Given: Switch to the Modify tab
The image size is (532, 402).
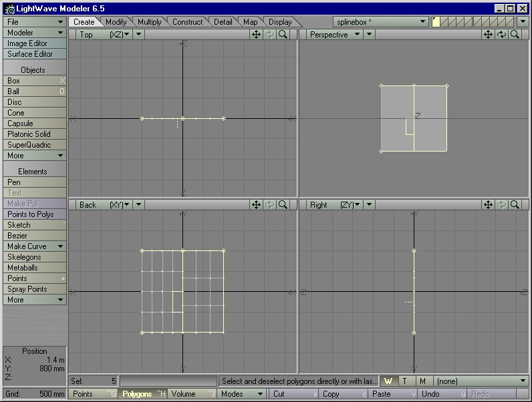Looking at the screenshot, I should pyautogui.click(x=116, y=22).
